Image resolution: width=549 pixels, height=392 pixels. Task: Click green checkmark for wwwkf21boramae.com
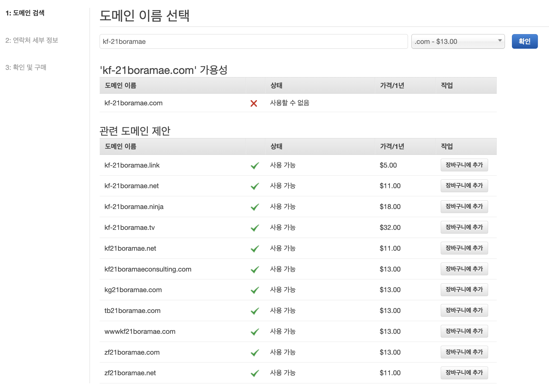255,332
